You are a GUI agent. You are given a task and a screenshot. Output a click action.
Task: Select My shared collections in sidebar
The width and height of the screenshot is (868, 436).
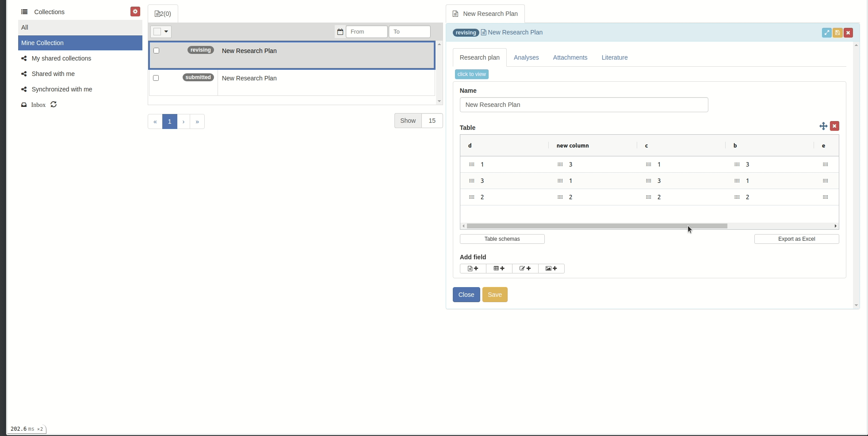pos(61,58)
